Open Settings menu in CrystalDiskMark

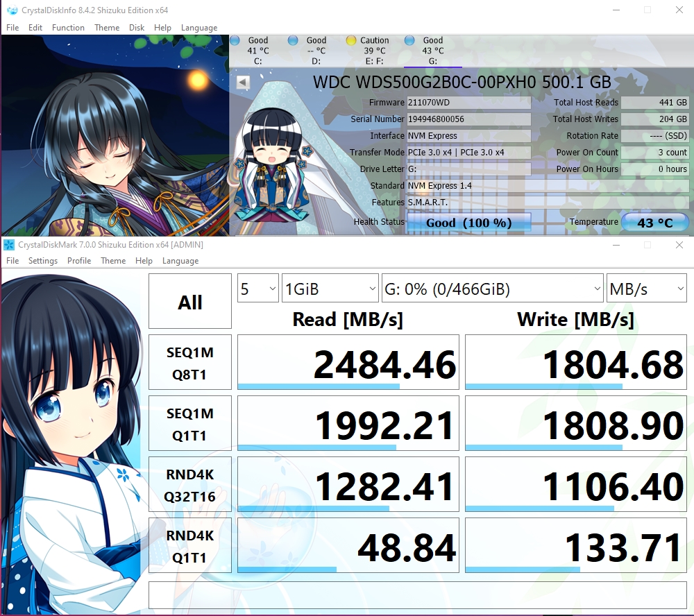[43, 261]
